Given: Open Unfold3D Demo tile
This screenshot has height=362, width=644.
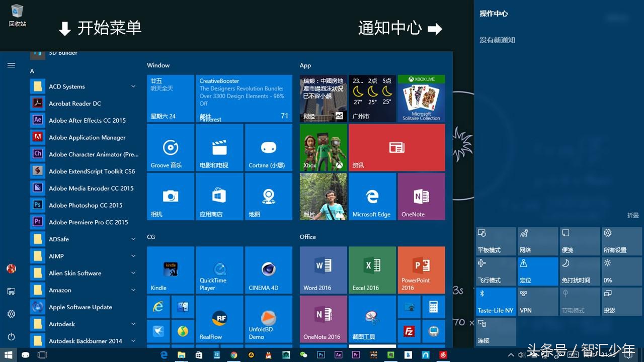Looking at the screenshot, I should [269, 319].
